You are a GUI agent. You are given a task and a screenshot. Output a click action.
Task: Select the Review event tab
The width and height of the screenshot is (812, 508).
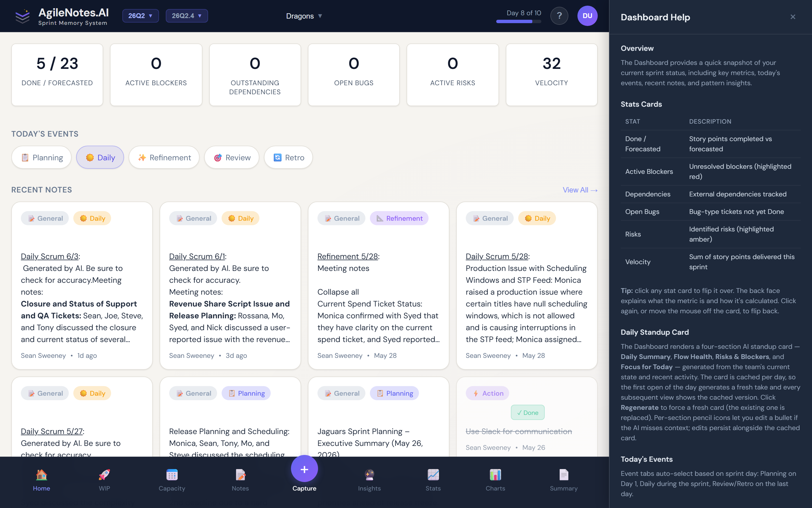point(232,157)
